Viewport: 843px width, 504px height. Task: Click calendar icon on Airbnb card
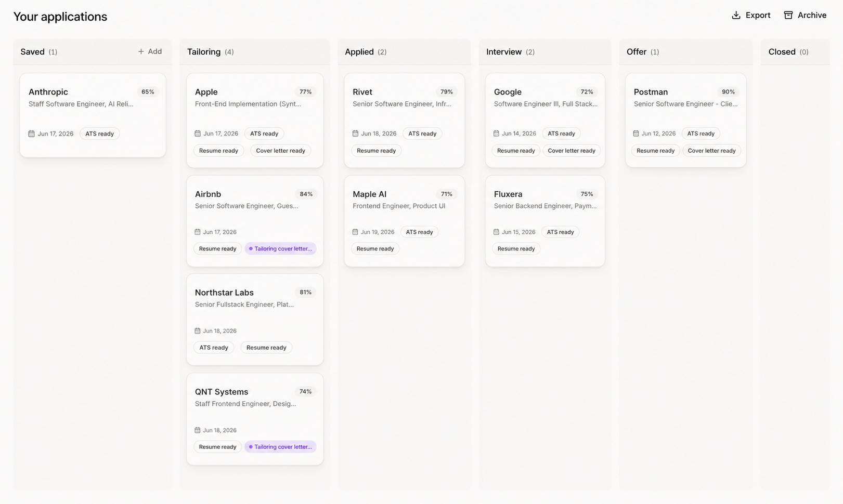click(x=198, y=232)
